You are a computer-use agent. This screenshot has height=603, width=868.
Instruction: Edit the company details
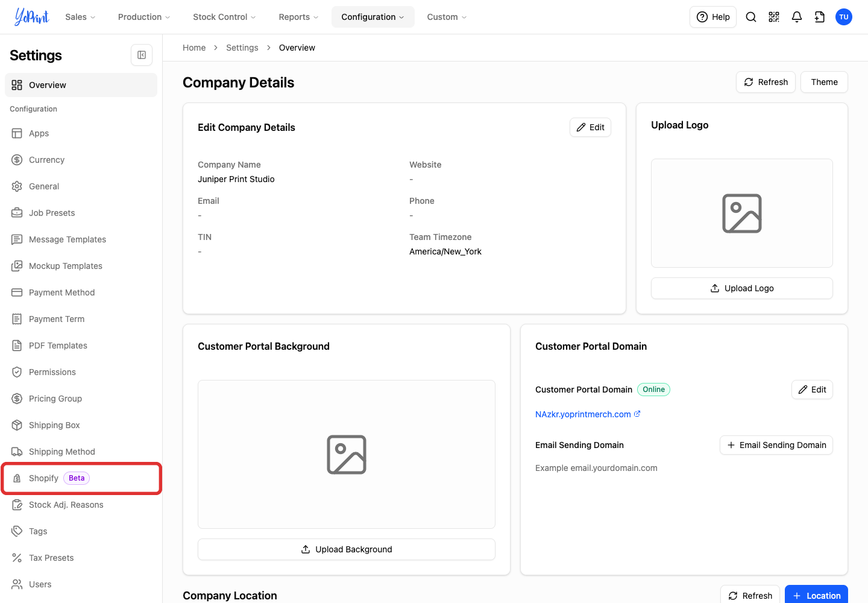590,127
